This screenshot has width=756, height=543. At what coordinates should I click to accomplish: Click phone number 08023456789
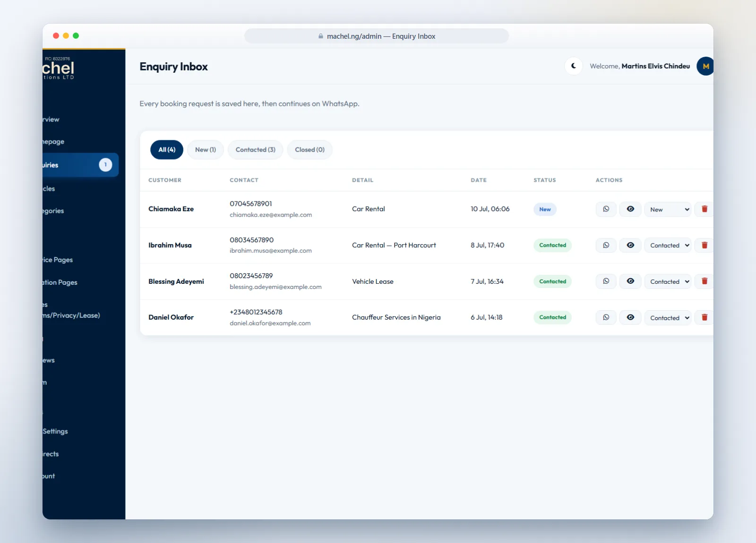click(x=251, y=276)
